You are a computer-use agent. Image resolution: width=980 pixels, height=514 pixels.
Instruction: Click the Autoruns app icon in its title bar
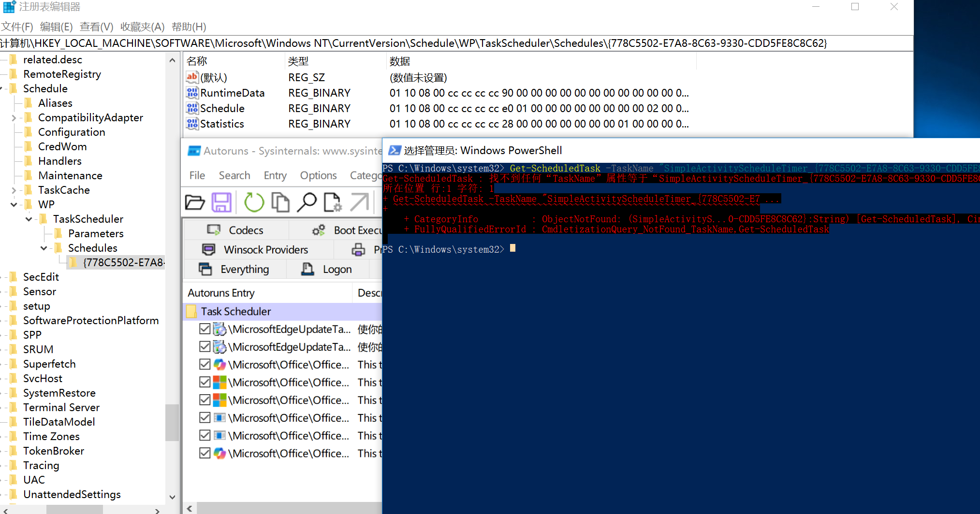click(194, 151)
